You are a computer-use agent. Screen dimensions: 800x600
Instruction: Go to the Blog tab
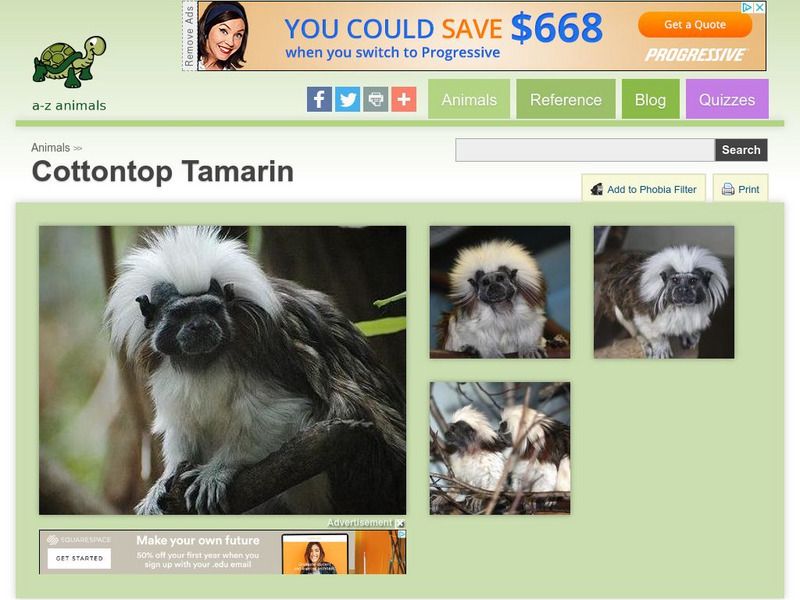tap(651, 99)
